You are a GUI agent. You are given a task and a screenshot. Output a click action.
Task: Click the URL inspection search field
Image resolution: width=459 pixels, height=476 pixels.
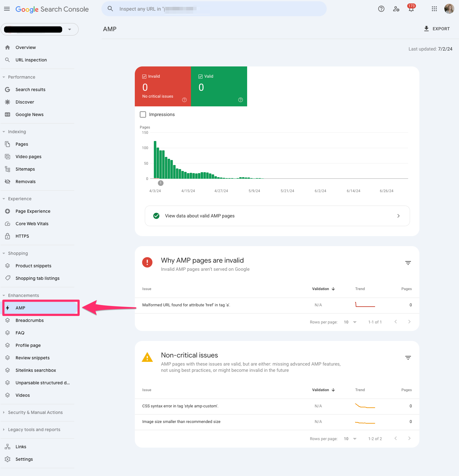(214, 9)
